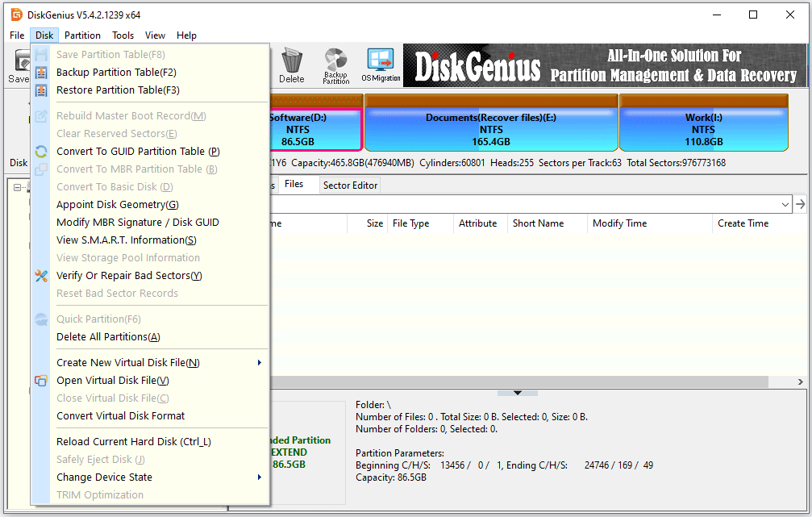Click the go arrow beside path box
This screenshot has width=812, height=517.
click(x=801, y=204)
